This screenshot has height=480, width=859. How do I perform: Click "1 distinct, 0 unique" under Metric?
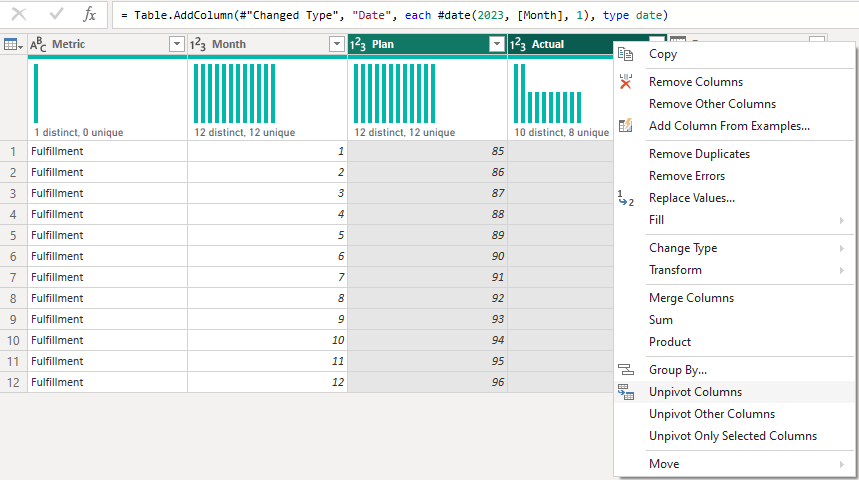[78, 133]
